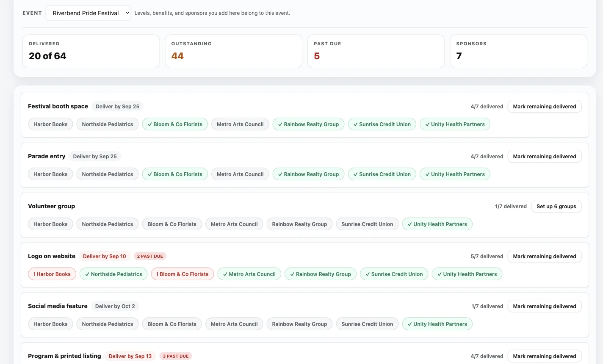Toggle Metro Arts Council under Logo on website
603x364 pixels.
(x=249, y=274)
